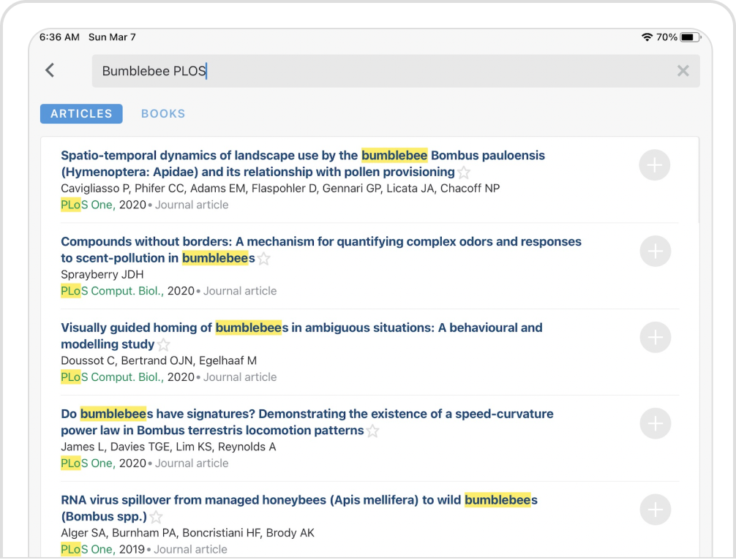Viewport: 736px width, 560px height.
Task: Click PLoS One under Alger SA article
Action: point(88,549)
